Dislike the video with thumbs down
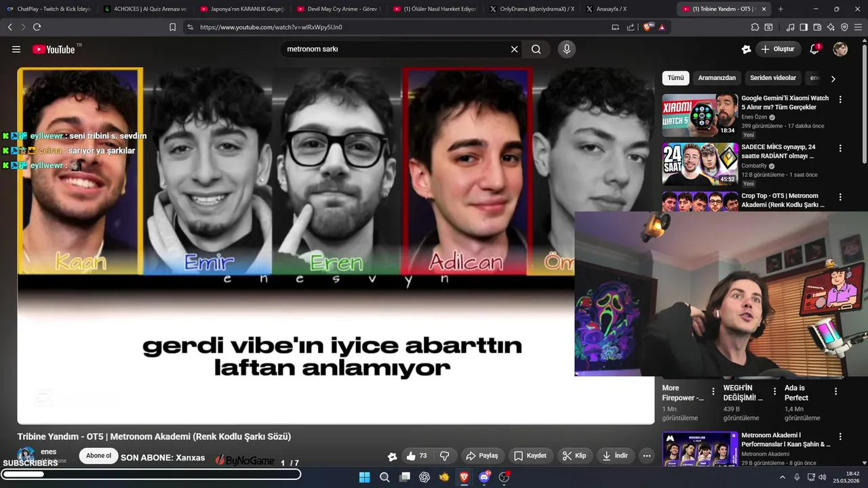The width and height of the screenshot is (868, 488). (445, 455)
